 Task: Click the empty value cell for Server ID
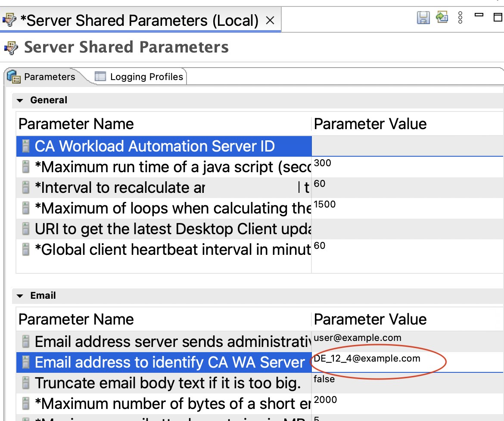coord(408,146)
